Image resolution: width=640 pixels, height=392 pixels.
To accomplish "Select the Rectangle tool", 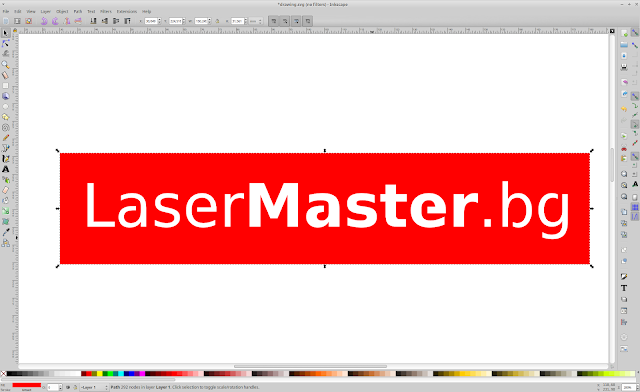I will (x=6, y=86).
